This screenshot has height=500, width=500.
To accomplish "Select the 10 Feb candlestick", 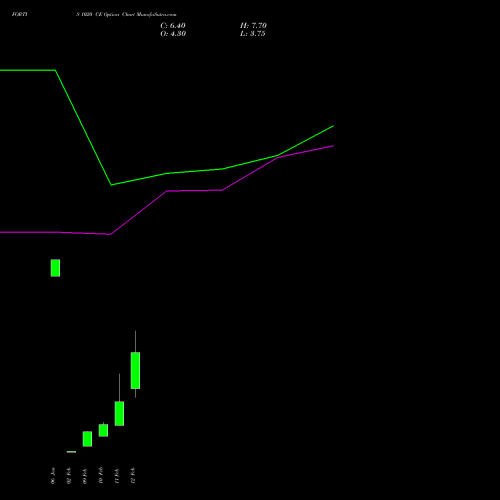I will [103, 430].
